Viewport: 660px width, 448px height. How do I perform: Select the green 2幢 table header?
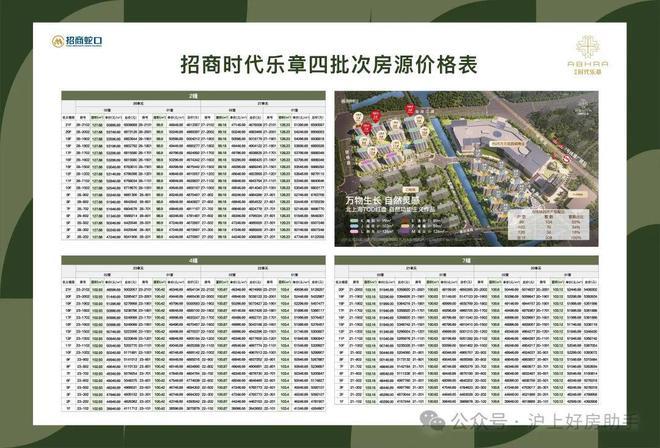tap(193, 96)
